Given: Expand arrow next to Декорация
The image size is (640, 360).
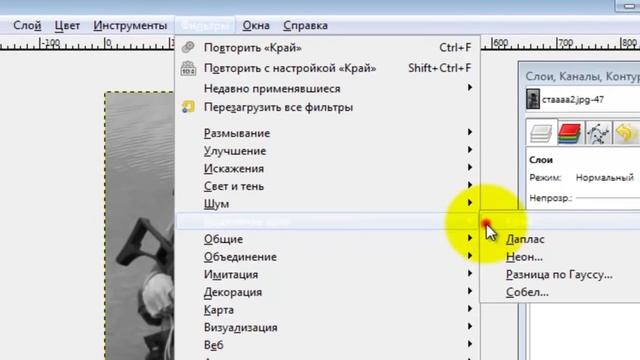Looking at the screenshot, I should tap(470, 291).
